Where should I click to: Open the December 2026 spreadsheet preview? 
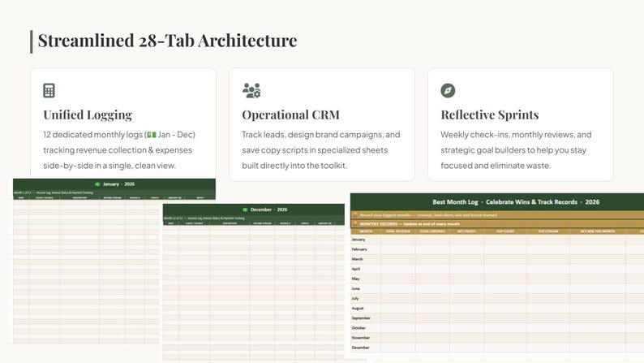coord(254,283)
